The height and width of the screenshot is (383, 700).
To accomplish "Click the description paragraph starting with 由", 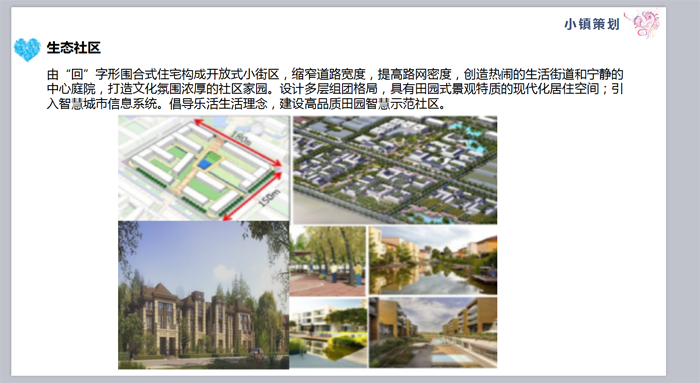I will 335,88.
